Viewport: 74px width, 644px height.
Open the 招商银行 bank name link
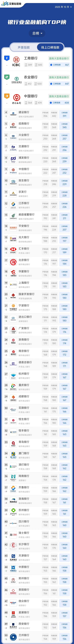[x=24, y=124]
